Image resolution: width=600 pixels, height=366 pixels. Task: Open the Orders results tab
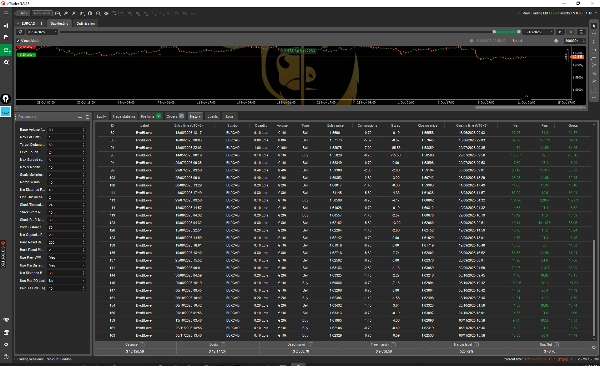point(175,116)
